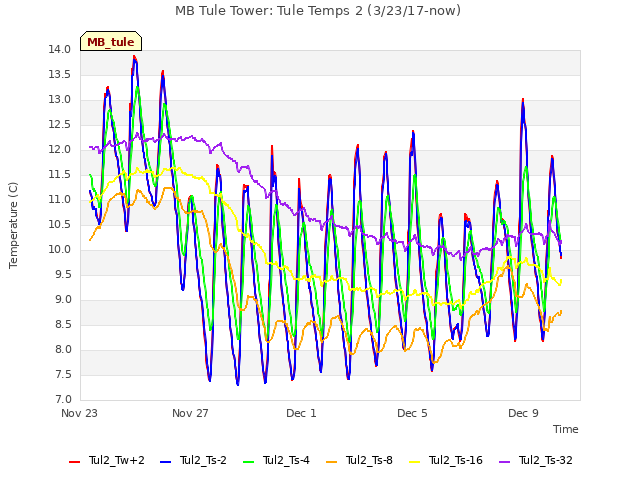Viewport: 640px width, 480px height.
Task: Click the Dec 1 x-axis tick label
Action: (x=301, y=413)
